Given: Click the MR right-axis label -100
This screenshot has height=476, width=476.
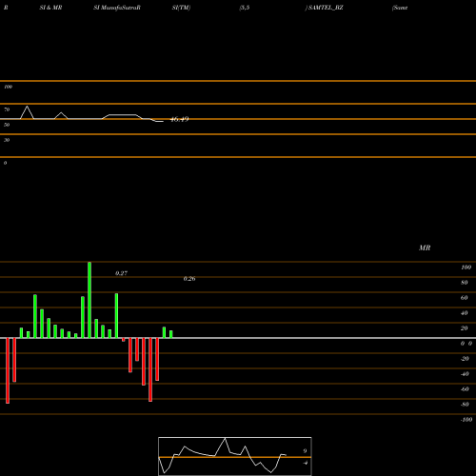Looking at the screenshot, I should pos(466,420).
